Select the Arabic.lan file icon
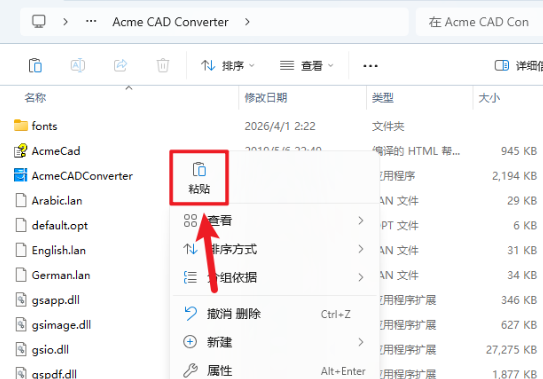The image size is (543, 379). [x=21, y=200]
